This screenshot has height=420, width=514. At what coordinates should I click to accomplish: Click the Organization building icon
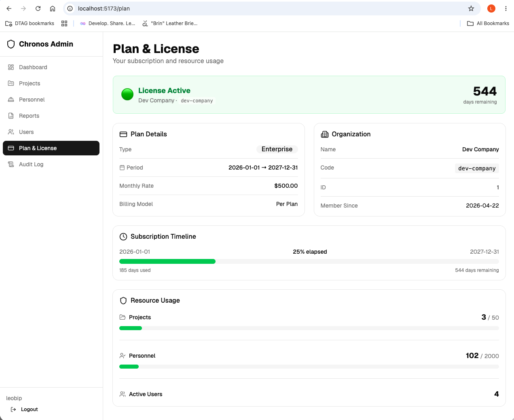point(325,134)
